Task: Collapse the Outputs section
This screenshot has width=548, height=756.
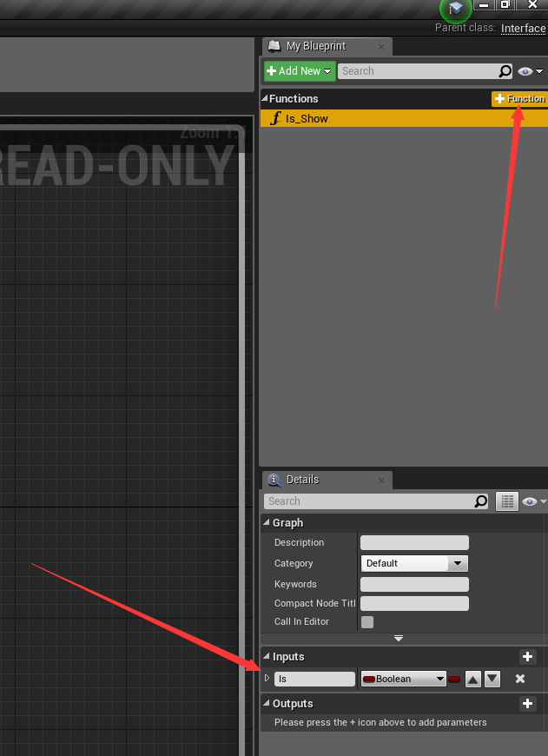Action: (266, 703)
